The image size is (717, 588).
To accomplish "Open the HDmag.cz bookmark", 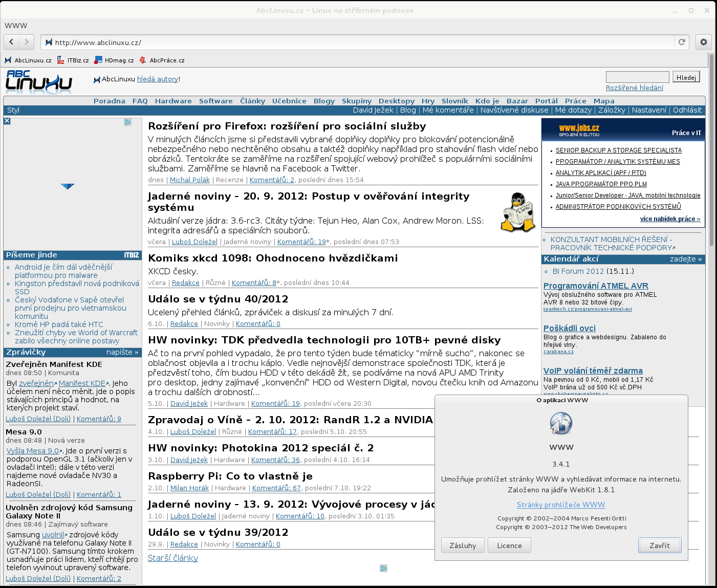I will point(114,60).
